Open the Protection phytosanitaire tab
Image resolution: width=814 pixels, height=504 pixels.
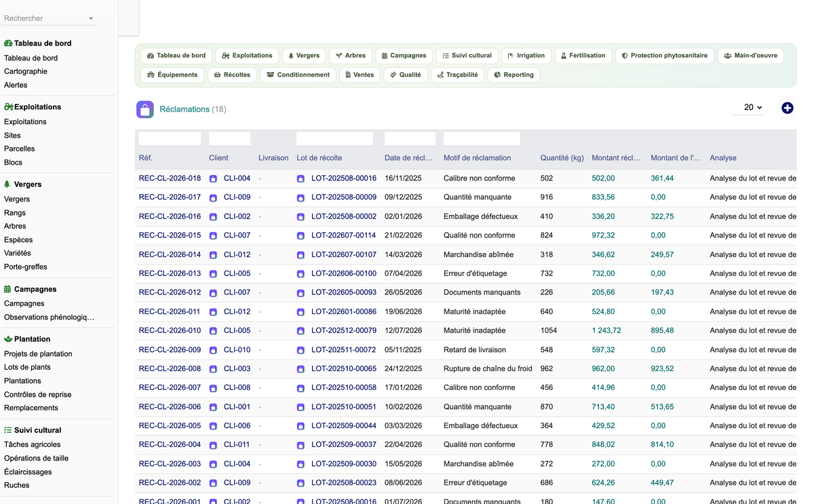point(665,56)
